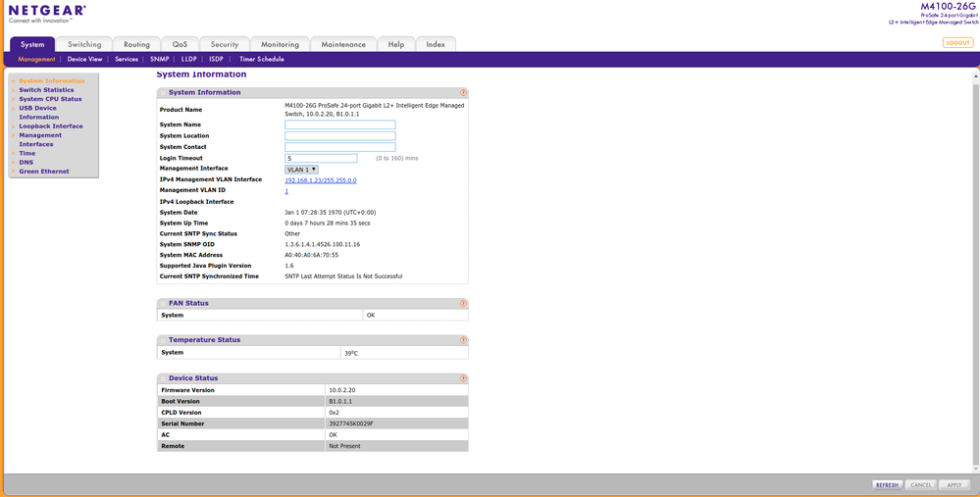The image size is (980, 497).
Task: Open help for System Information section
Action: click(x=463, y=92)
